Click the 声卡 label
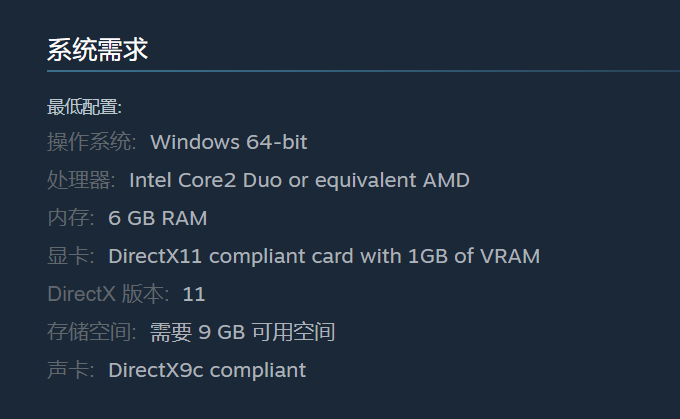This screenshot has width=680, height=419. coord(71,370)
